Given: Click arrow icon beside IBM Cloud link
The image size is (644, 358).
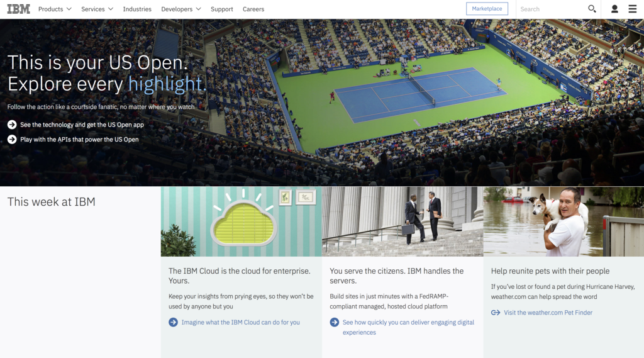Looking at the screenshot, I should coord(173,322).
